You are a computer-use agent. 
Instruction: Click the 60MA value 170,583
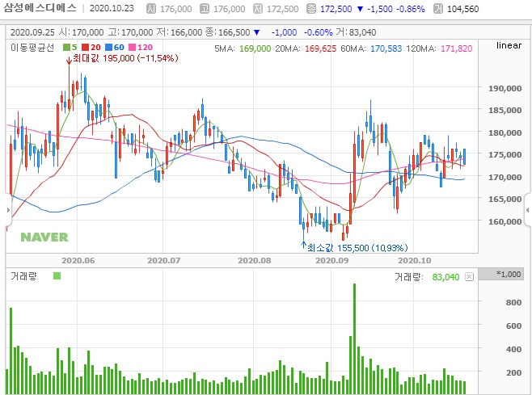pyautogui.click(x=386, y=48)
